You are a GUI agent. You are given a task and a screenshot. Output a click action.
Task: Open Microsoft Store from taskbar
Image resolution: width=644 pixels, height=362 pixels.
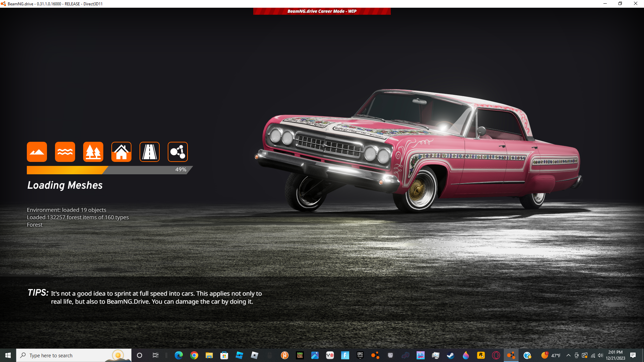(x=224, y=355)
